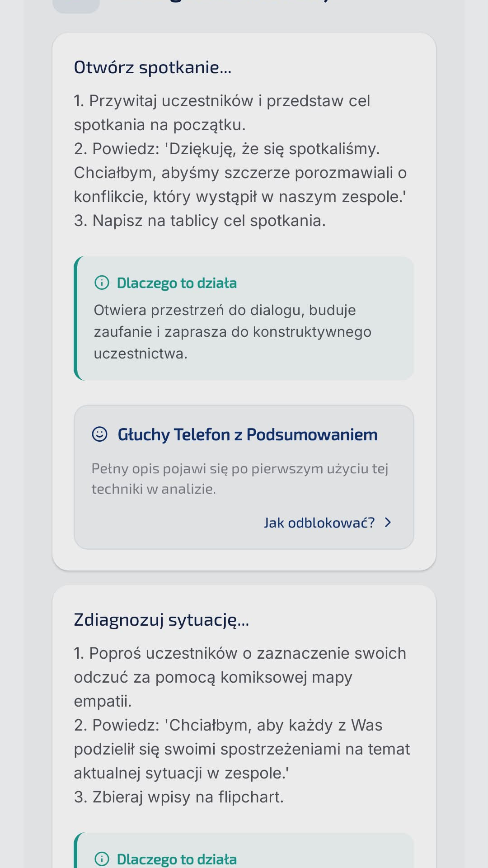Click step '3. Zbieraj wpisy na flipchart'
The height and width of the screenshot is (868, 488).
[178, 798]
